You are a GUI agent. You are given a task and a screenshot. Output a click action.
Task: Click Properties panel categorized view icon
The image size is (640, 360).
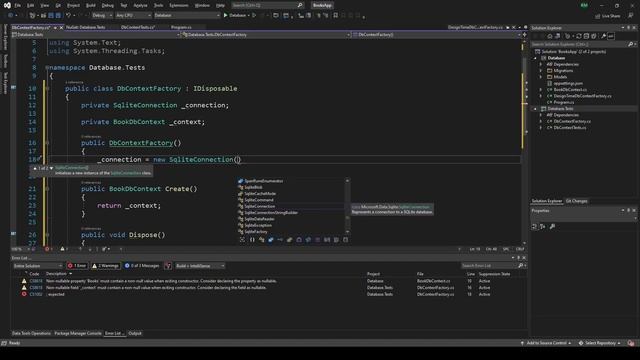pyautogui.click(x=534, y=227)
